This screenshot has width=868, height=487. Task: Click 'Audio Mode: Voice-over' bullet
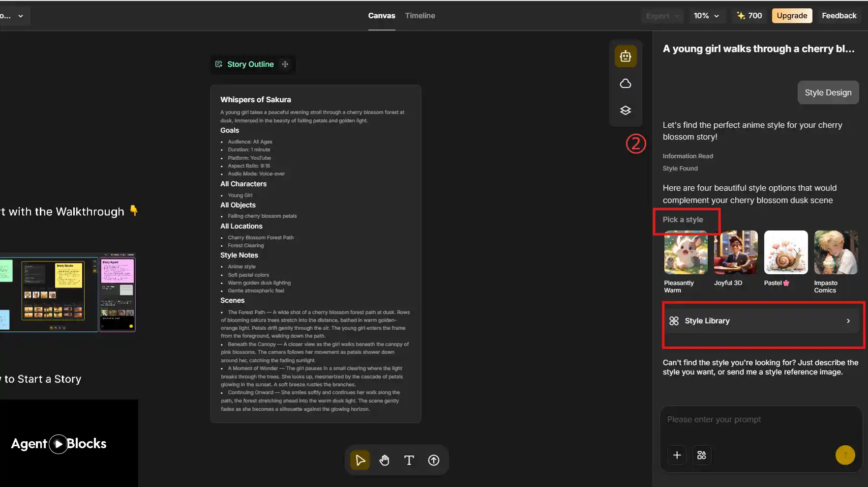[x=256, y=174]
